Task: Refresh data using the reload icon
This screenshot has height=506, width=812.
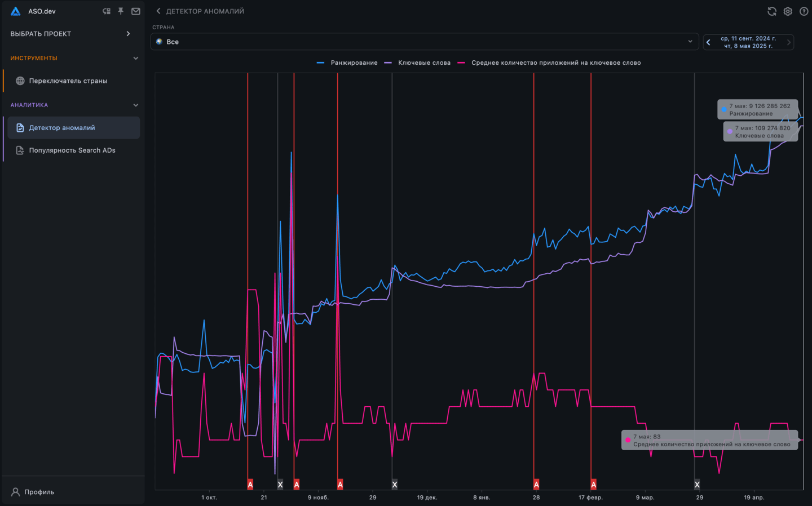Action: [x=771, y=11]
